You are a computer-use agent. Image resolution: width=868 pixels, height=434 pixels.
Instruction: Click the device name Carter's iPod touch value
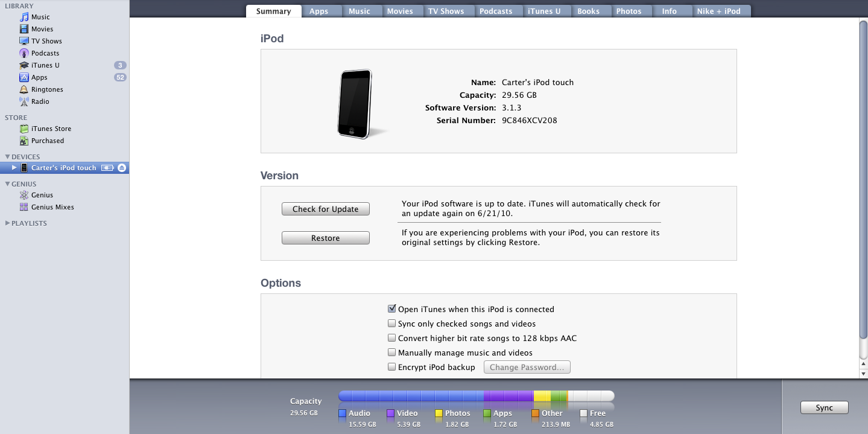pos(537,82)
